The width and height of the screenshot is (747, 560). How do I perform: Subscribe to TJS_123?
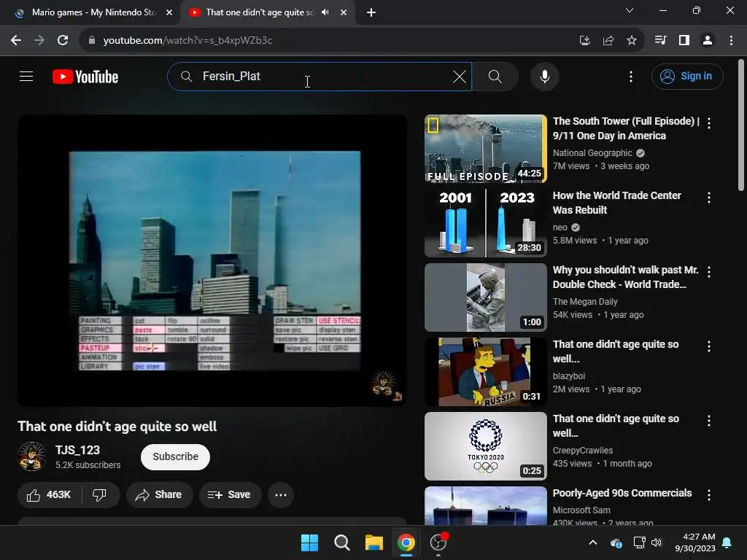coord(175,456)
